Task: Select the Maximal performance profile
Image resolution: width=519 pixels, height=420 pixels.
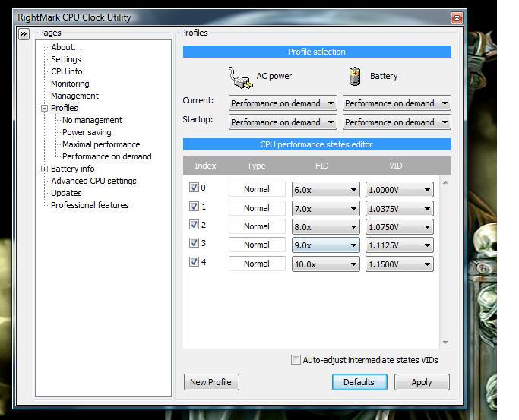Action: click(101, 144)
